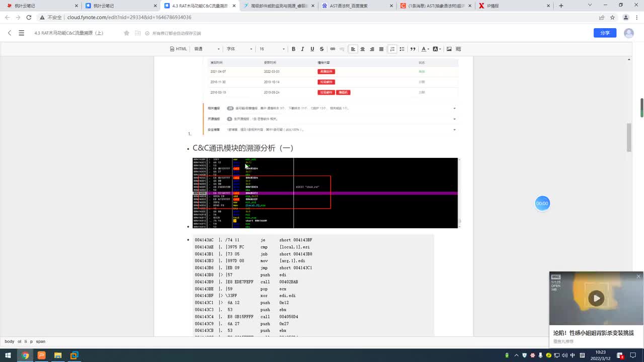Image resolution: width=644 pixels, height=362 pixels.
Task: Open a new browser tab
Action: point(561,6)
